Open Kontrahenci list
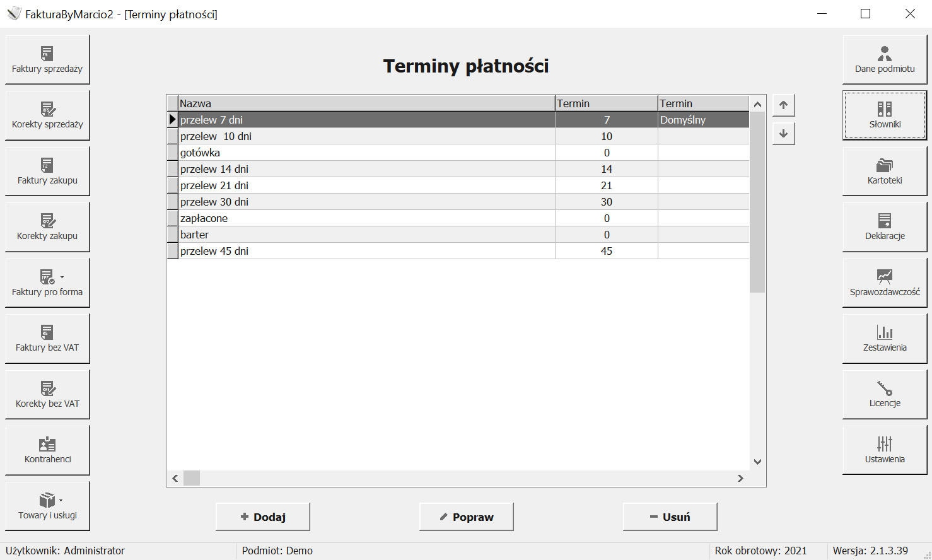 click(x=47, y=450)
